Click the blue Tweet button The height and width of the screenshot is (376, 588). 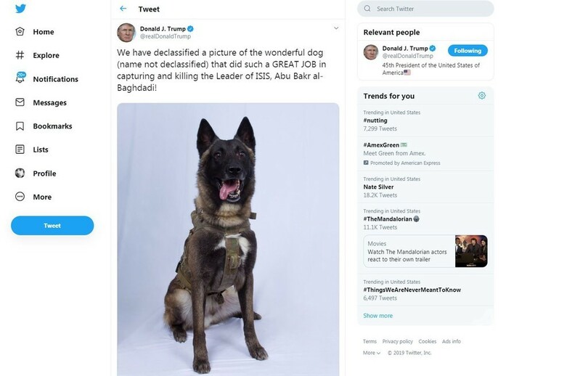[x=52, y=226]
